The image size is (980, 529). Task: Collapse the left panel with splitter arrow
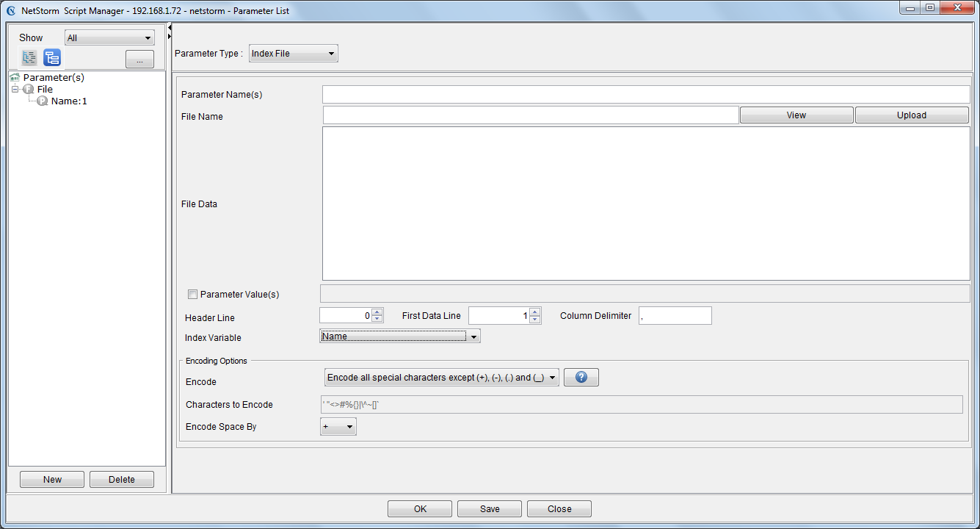click(170, 27)
